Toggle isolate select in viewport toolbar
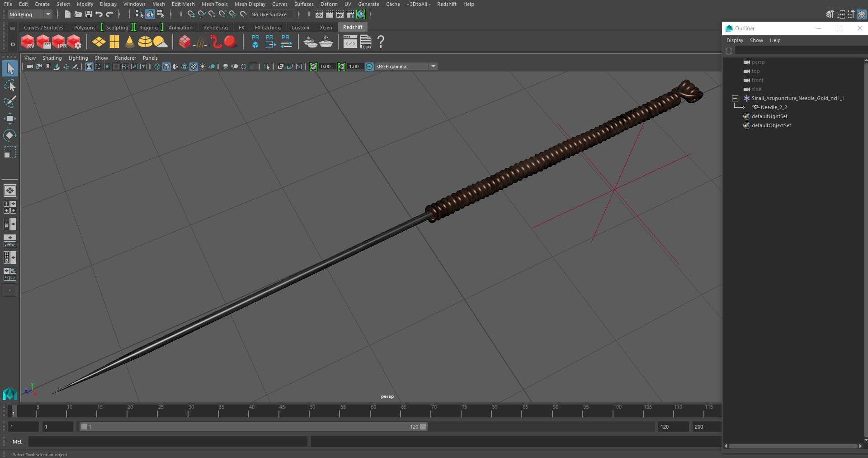The image size is (868, 458). (x=267, y=67)
